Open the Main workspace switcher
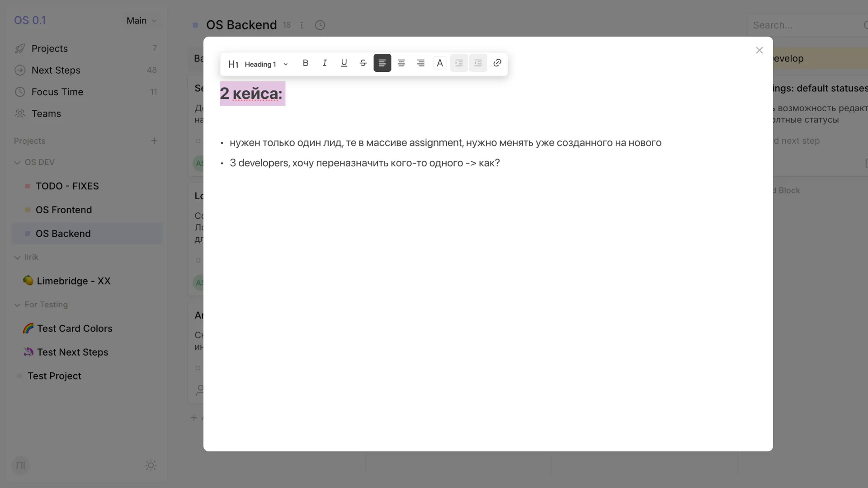The height and width of the screenshot is (488, 868). click(x=141, y=20)
